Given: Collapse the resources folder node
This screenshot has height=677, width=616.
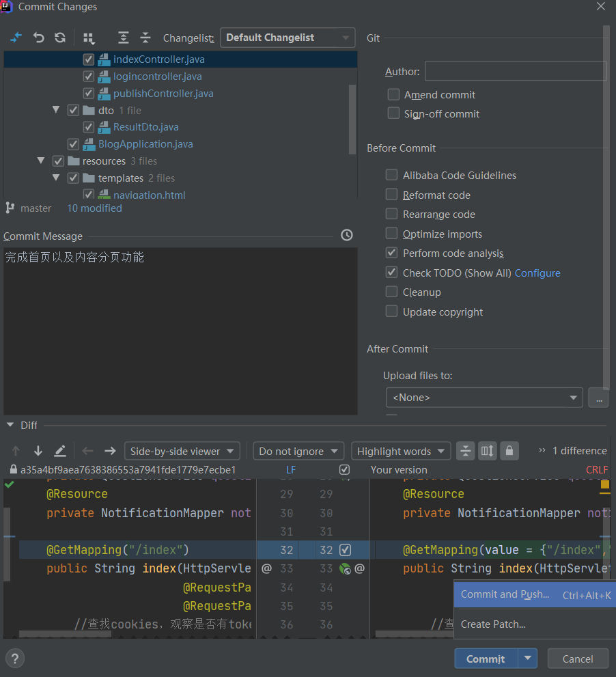Looking at the screenshot, I should 41,161.
